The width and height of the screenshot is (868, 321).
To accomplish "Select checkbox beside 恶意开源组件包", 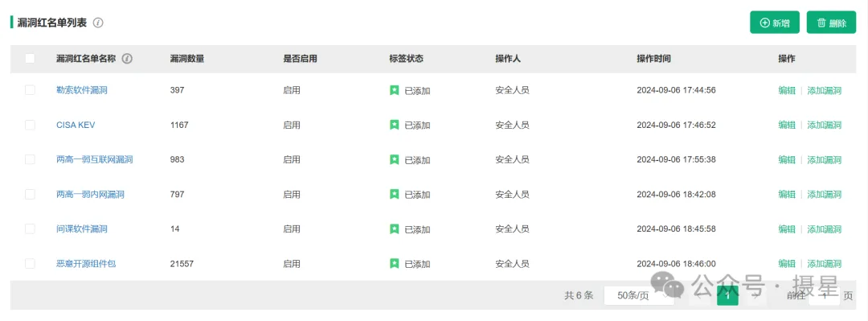I will (x=30, y=263).
